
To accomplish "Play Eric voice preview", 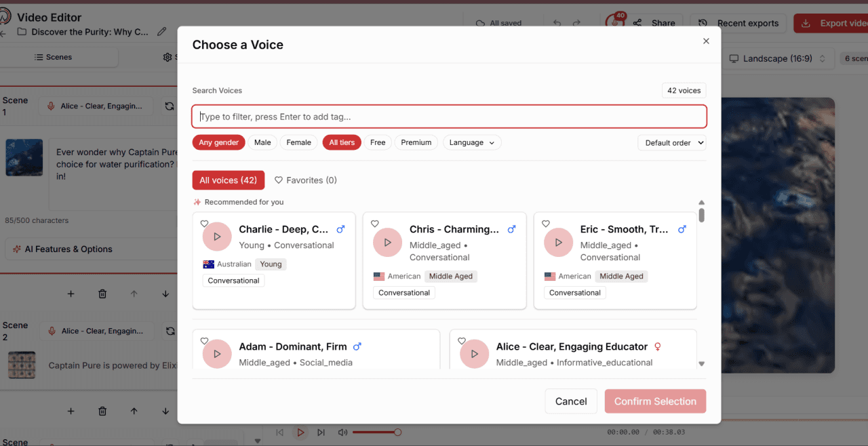I will point(559,243).
